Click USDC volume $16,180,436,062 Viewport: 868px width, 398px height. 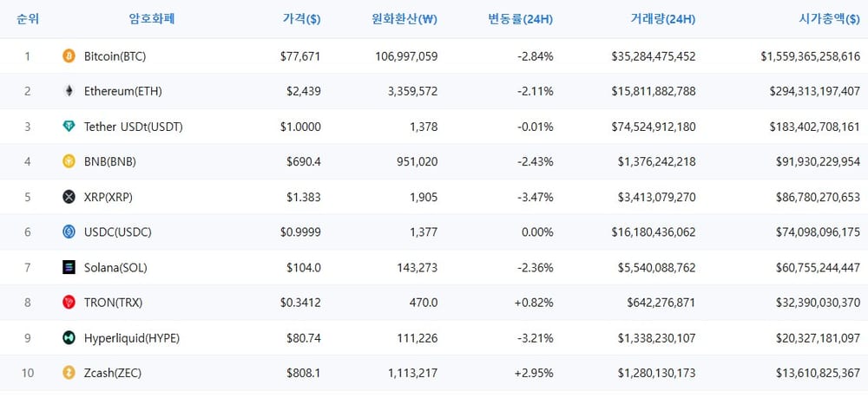pos(654,232)
